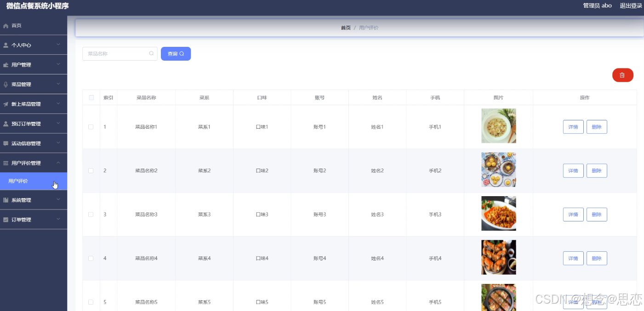644x311 pixels.
Task: Expand the 系统管理 menu chevron
Action: coord(58,200)
